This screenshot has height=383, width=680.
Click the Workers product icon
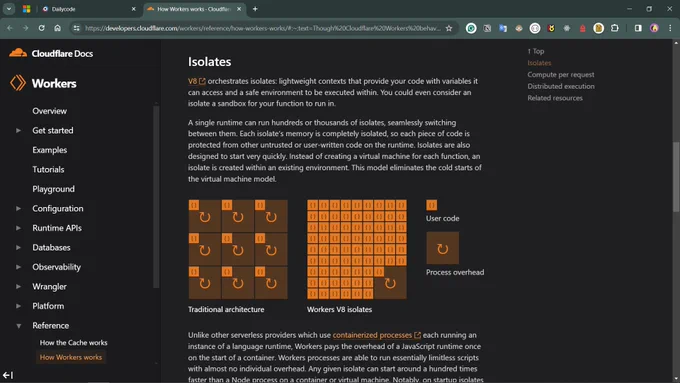point(18,83)
